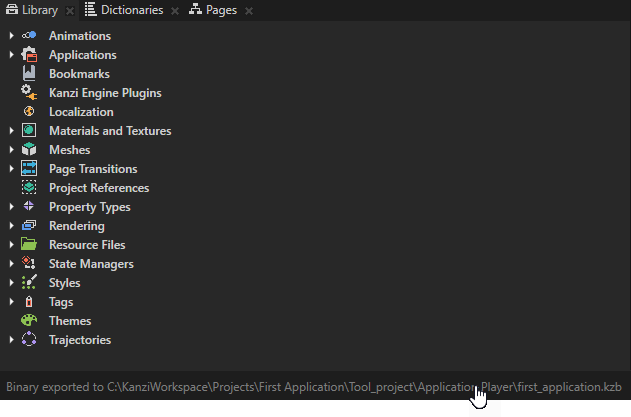The width and height of the screenshot is (631, 417).
Task: Click the Binary exported status bar message
Action: (x=314, y=386)
